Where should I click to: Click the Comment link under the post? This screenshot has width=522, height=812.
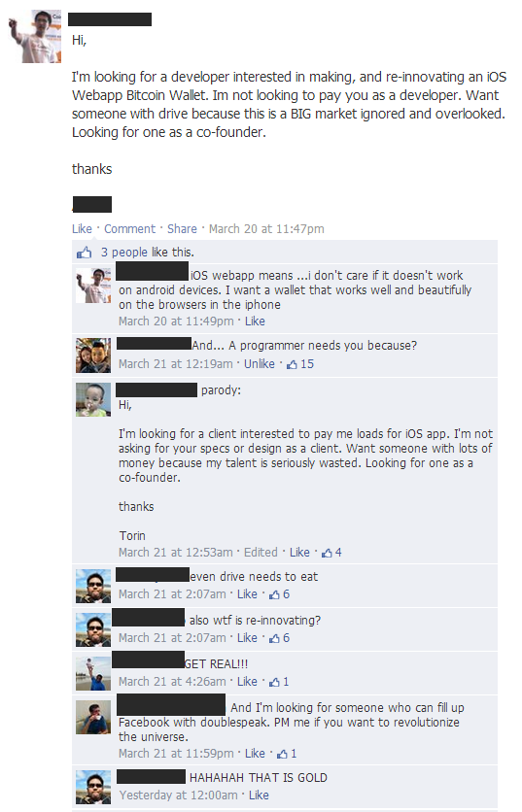pos(129,229)
